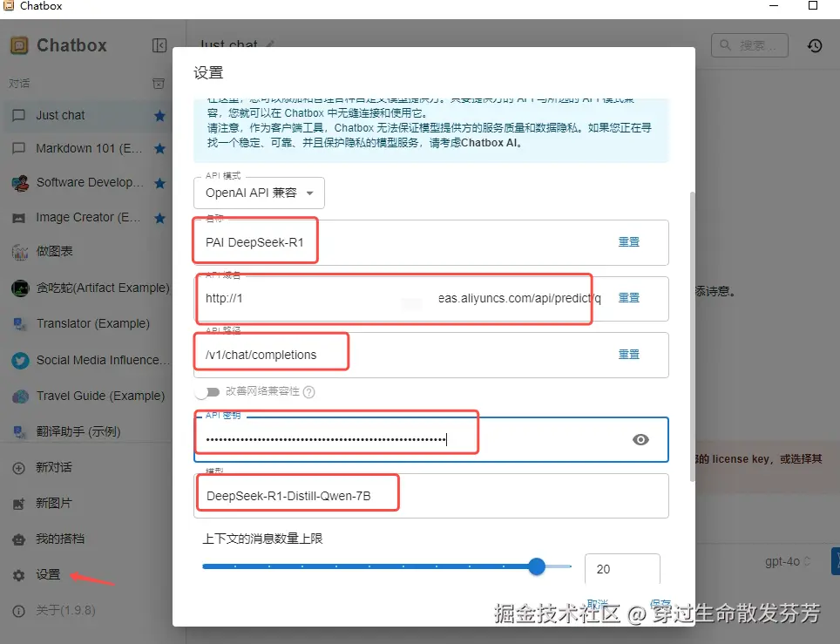Click the 对话 section header text
The image size is (840, 644).
pyautogui.click(x=19, y=84)
